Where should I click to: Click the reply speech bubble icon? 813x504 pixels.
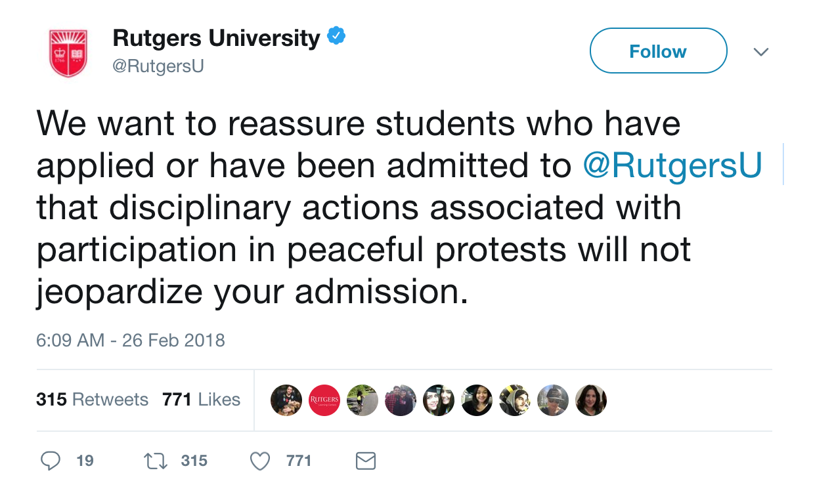51,461
